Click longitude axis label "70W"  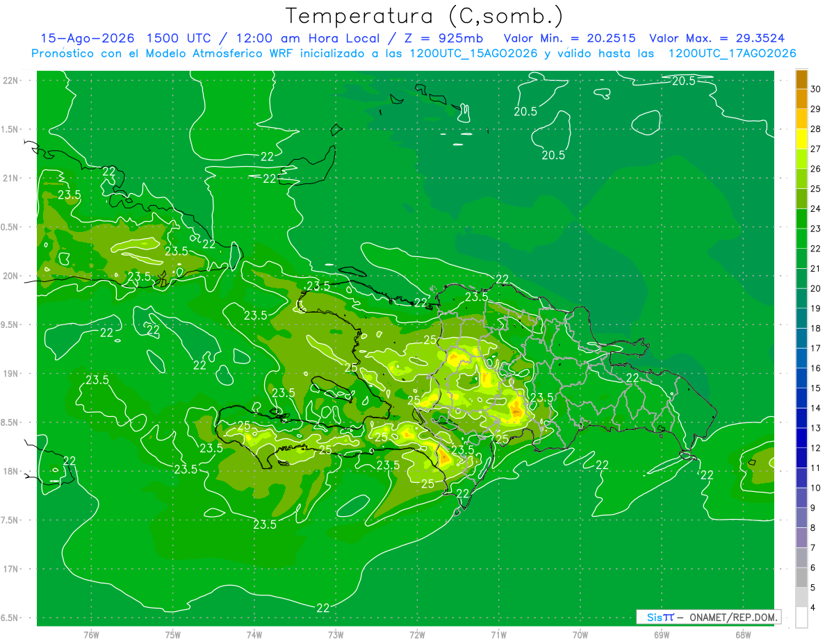580,634
